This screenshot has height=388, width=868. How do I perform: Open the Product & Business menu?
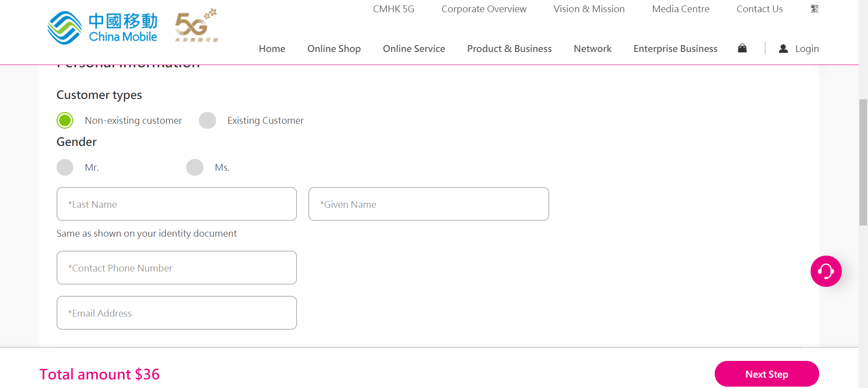[x=509, y=49]
